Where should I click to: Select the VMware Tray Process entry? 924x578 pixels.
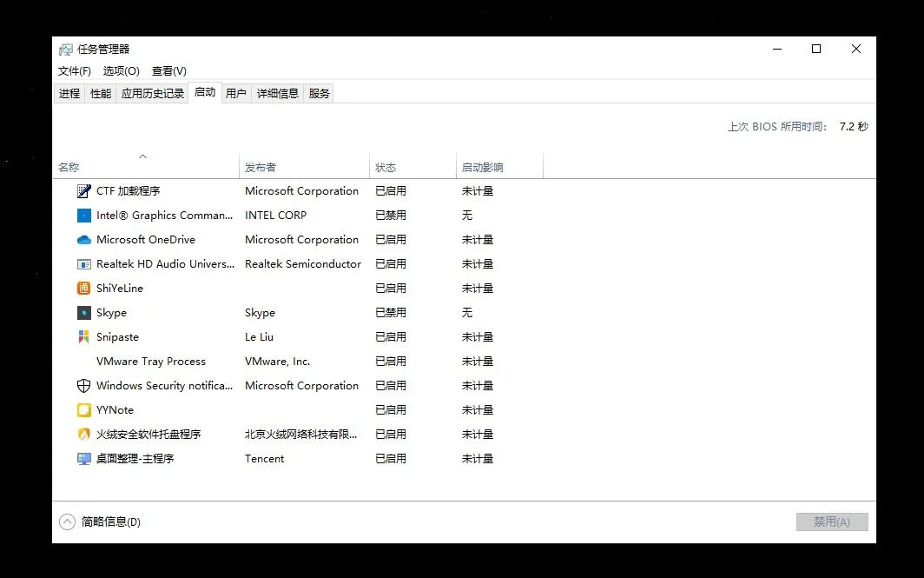point(151,362)
